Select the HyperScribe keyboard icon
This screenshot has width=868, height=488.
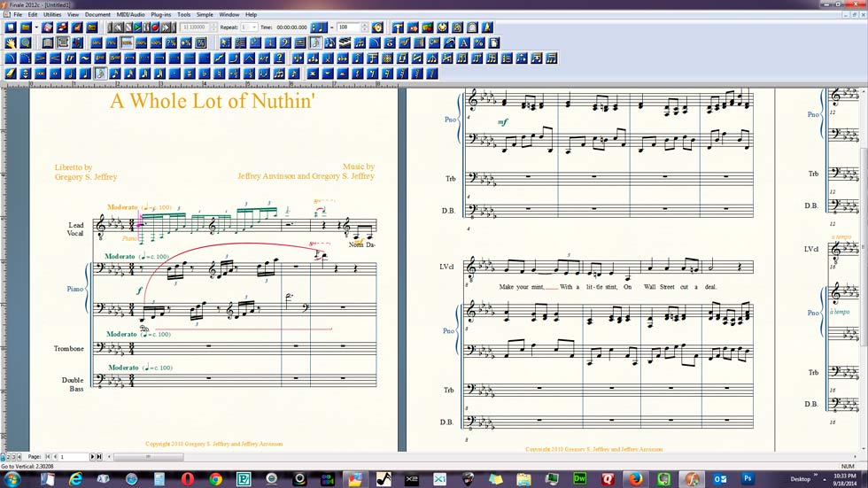345,43
